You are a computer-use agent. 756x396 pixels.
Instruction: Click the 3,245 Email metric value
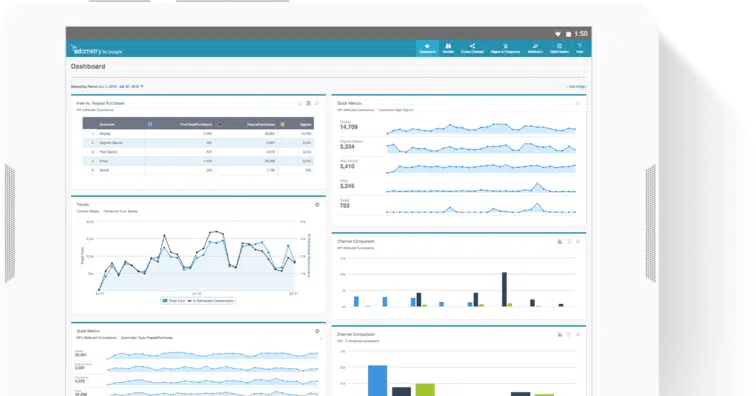click(347, 186)
